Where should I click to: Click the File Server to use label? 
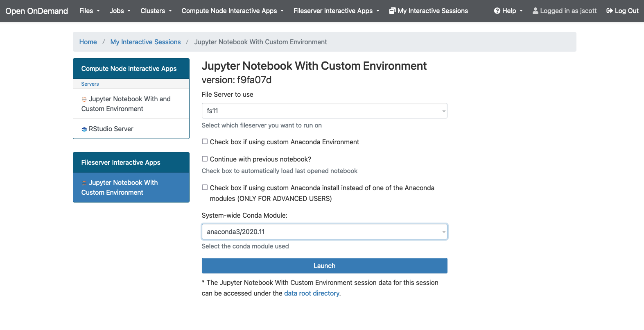[227, 94]
